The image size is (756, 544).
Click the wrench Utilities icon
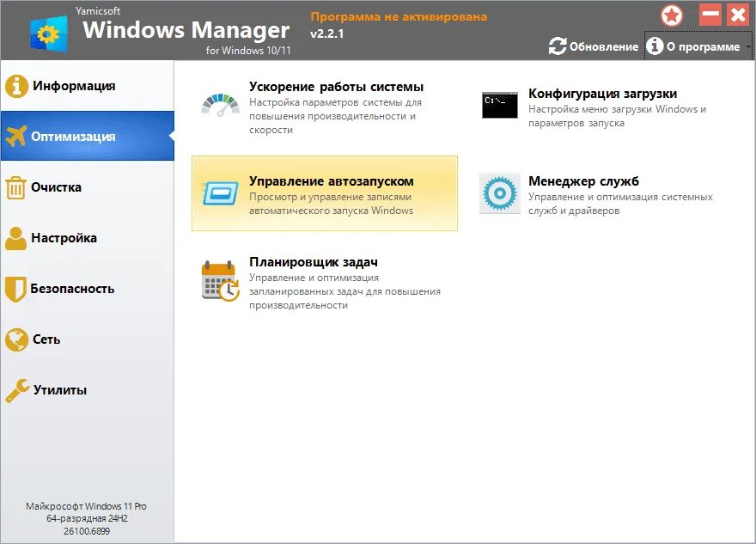point(17,390)
